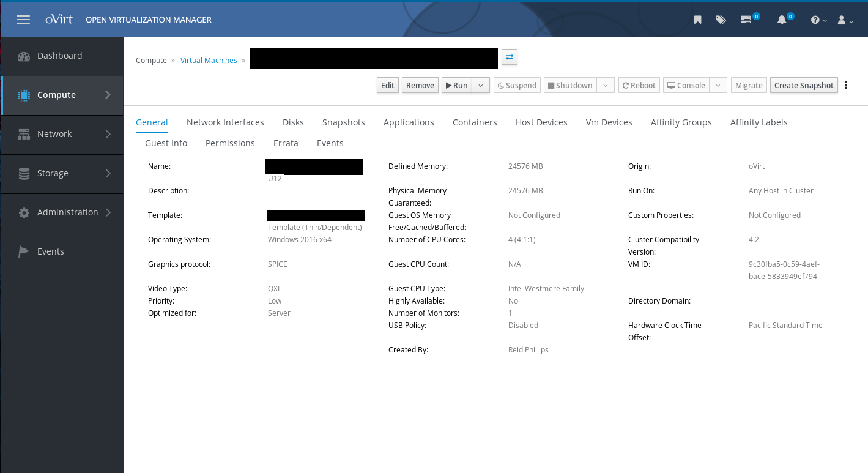The image size is (868, 473).
Task: Open Events in the sidebar
Action: point(50,251)
